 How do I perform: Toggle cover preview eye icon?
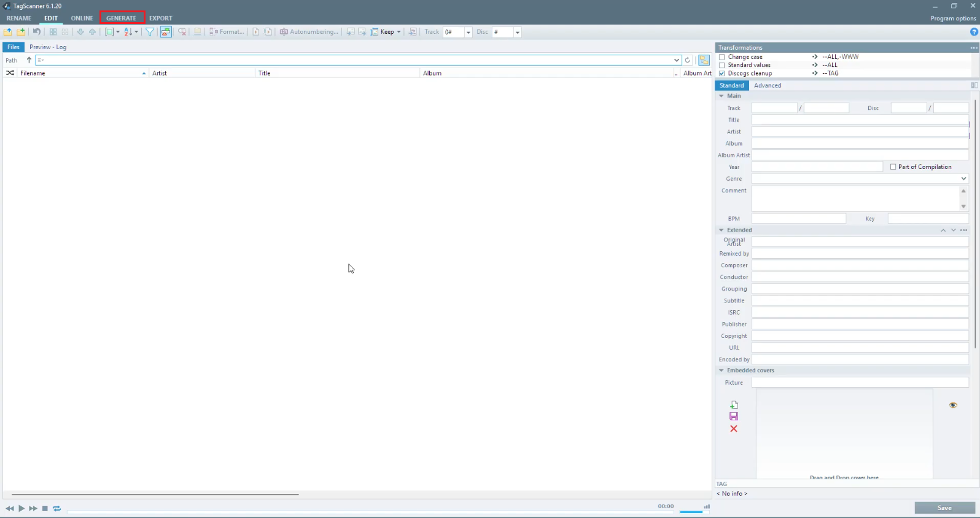953,405
